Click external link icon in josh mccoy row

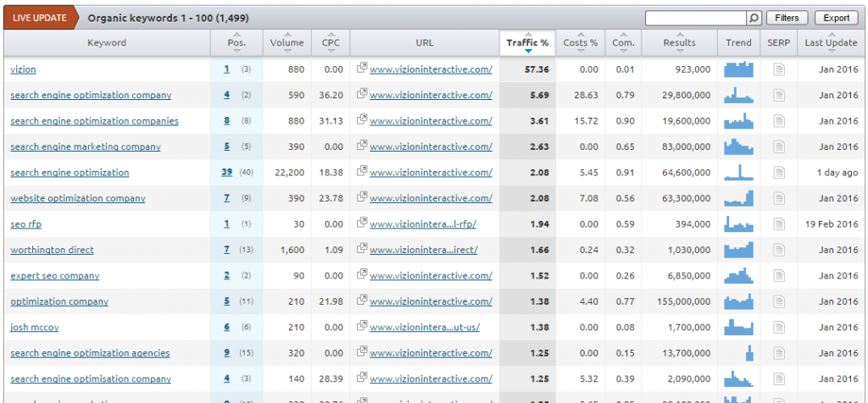coord(362,328)
